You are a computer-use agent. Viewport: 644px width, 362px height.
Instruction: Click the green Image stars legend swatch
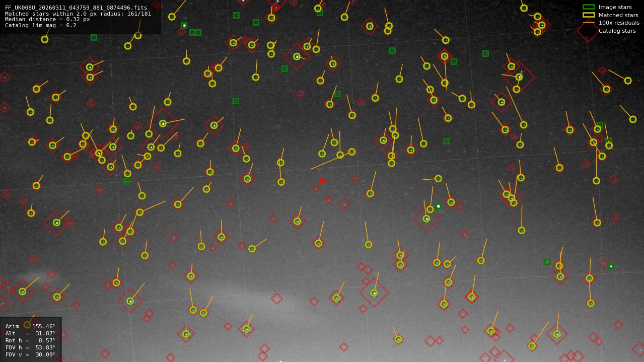589,7
